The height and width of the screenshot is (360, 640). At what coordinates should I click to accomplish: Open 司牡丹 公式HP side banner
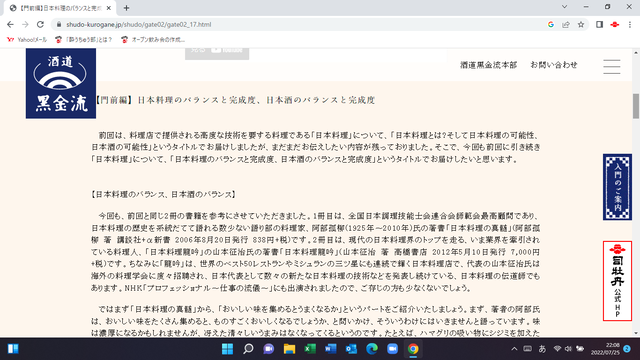(x=617, y=281)
